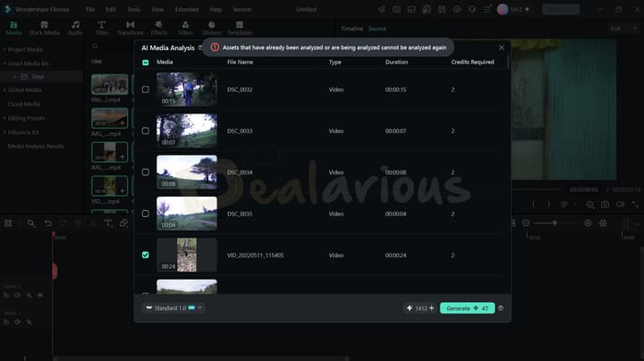
Task: Click the Export button in title bar
Action: point(561,10)
